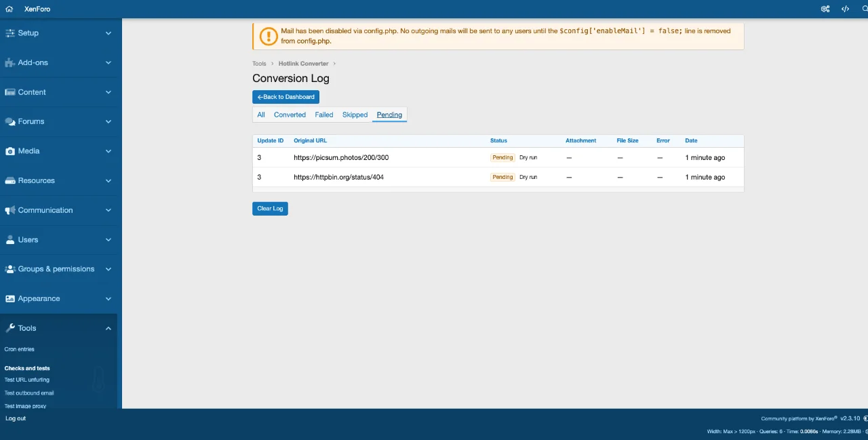The image size is (868, 440).
Task: Click the Add-ons puzzle piece icon
Action: (x=10, y=62)
